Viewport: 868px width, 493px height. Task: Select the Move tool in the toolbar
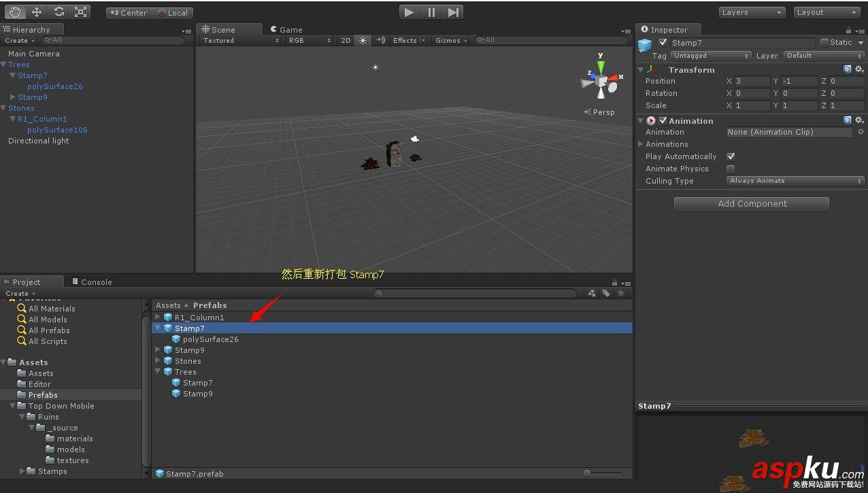point(37,12)
